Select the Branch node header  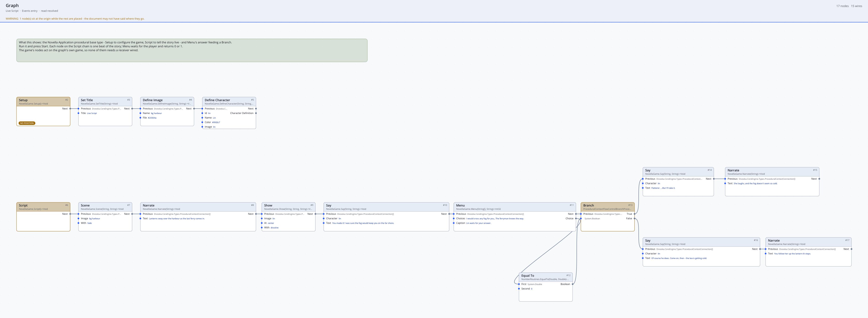(607, 207)
